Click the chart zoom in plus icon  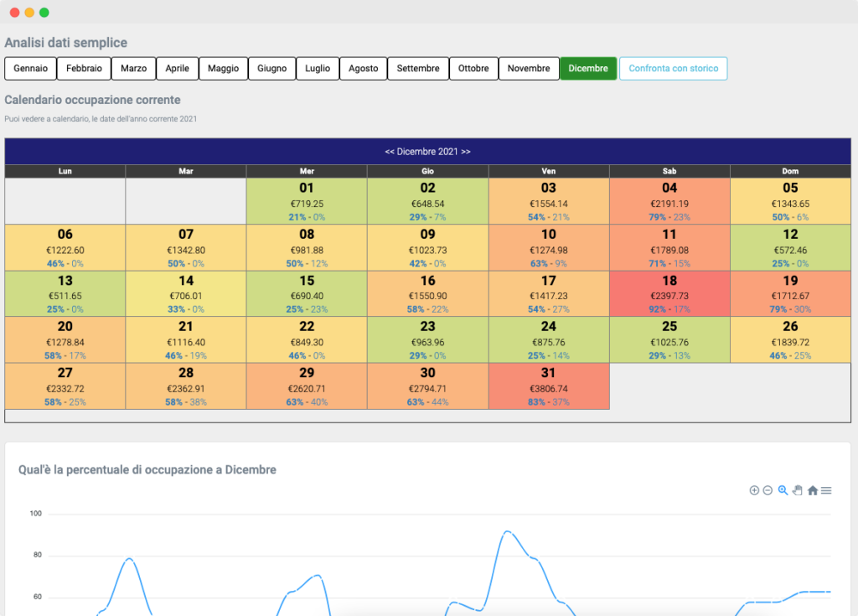[x=754, y=490]
